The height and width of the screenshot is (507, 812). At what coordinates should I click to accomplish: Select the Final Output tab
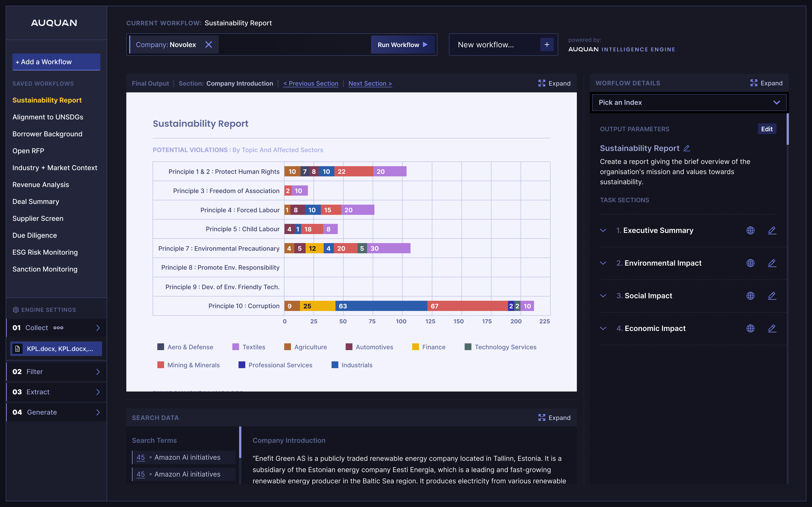(x=150, y=83)
